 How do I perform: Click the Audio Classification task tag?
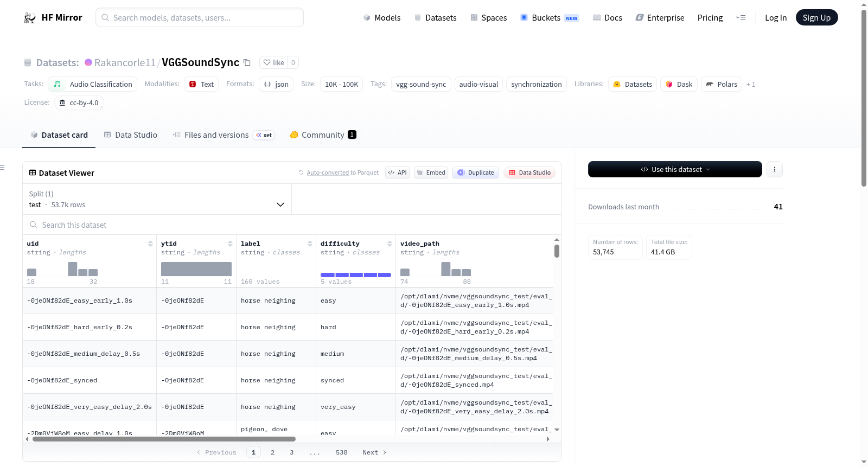[x=93, y=84]
